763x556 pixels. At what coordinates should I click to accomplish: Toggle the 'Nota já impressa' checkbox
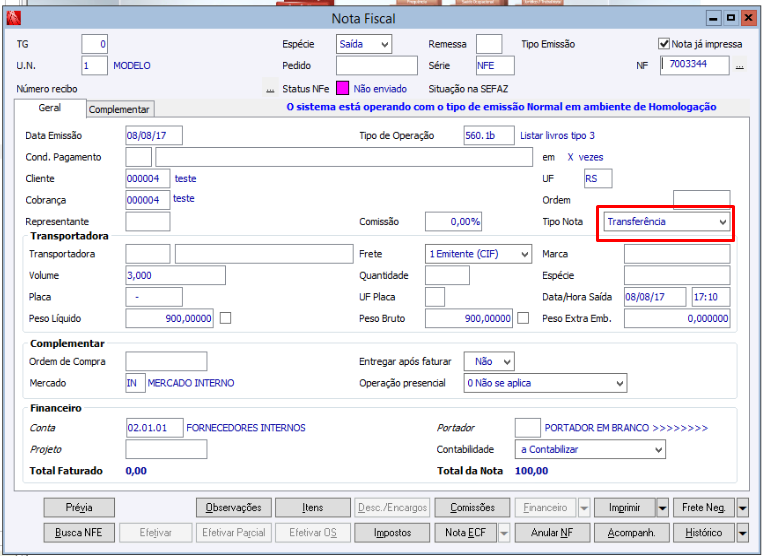tap(664, 44)
